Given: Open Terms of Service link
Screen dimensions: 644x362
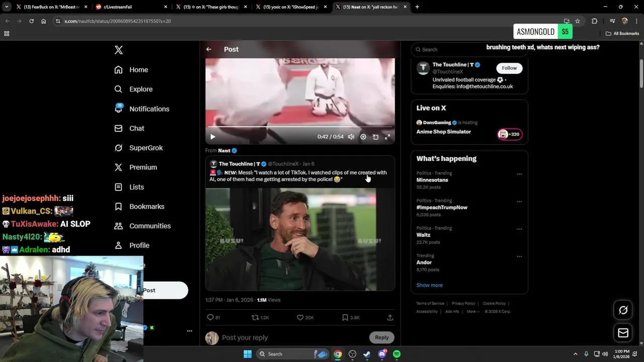Looking at the screenshot, I should coord(430,304).
